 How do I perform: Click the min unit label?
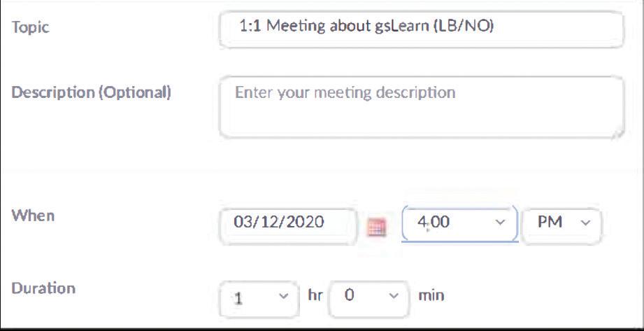coord(431,295)
